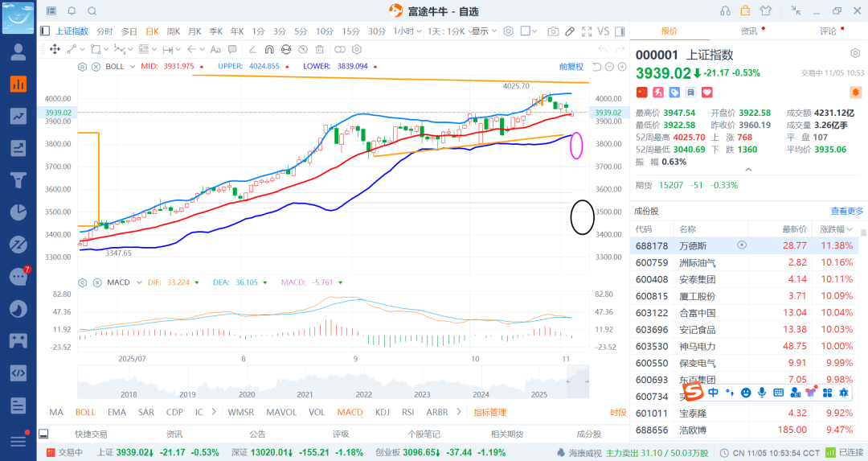The width and height of the screenshot is (868, 461).
Task: Open BOLL indicator settings gear
Action: point(83,67)
